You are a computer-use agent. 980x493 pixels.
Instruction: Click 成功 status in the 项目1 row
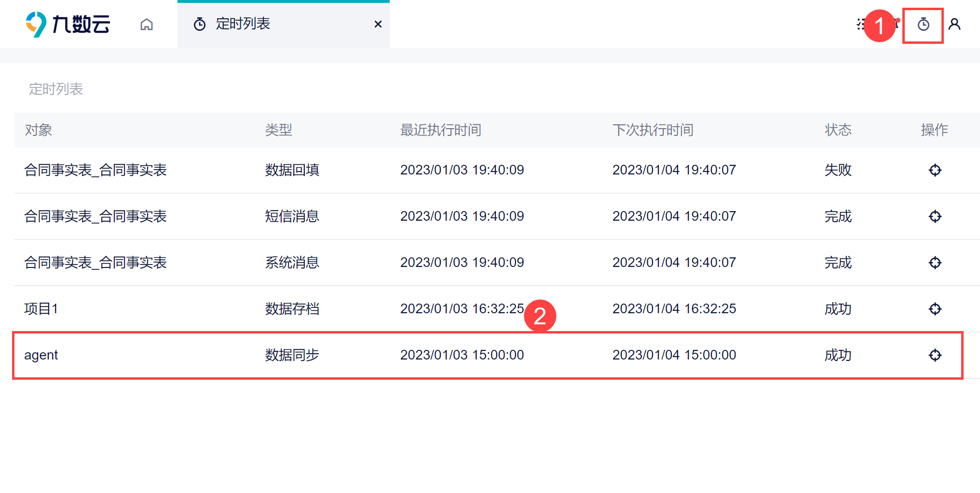tap(838, 309)
